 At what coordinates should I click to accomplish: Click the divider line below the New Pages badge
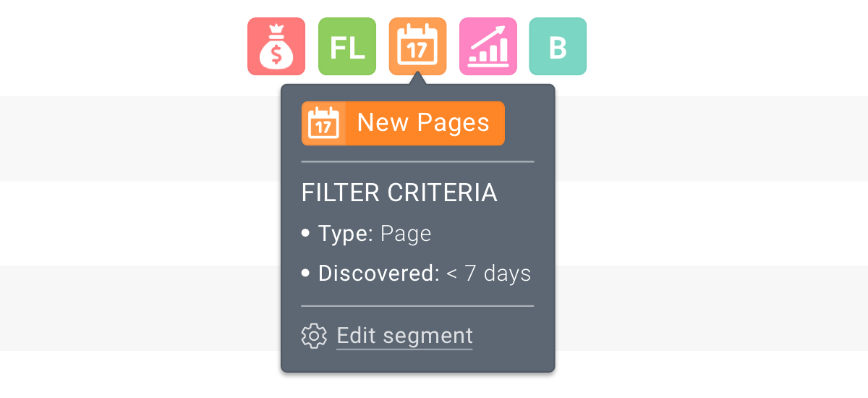tap(417, 161)
